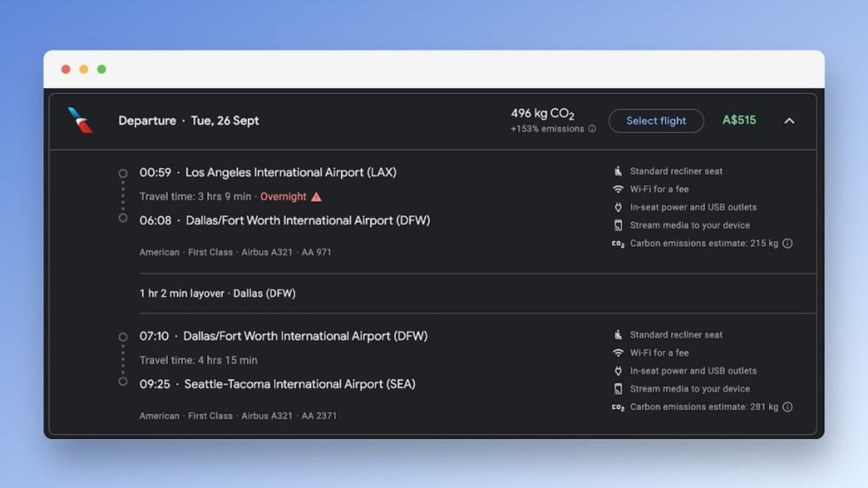Click the LAX departure timeline circle
This screenshot has width=868, height=488.
coord(123,173)
